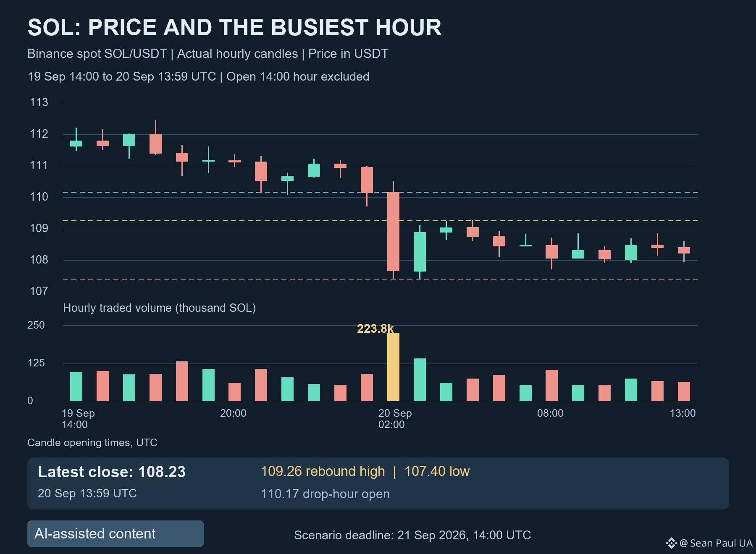Click the 20 Sep 02:00 axis label
Screen dimensions: 756x554
(395, 419)
